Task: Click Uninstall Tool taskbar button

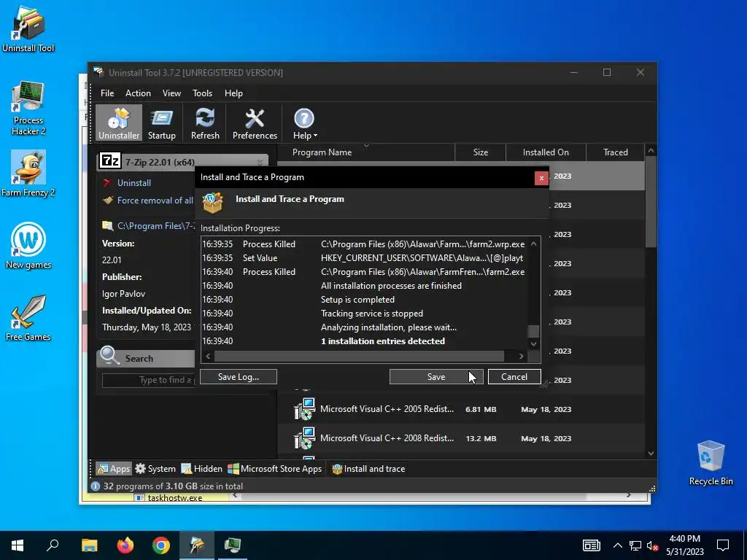Action: tap(197, 545)
